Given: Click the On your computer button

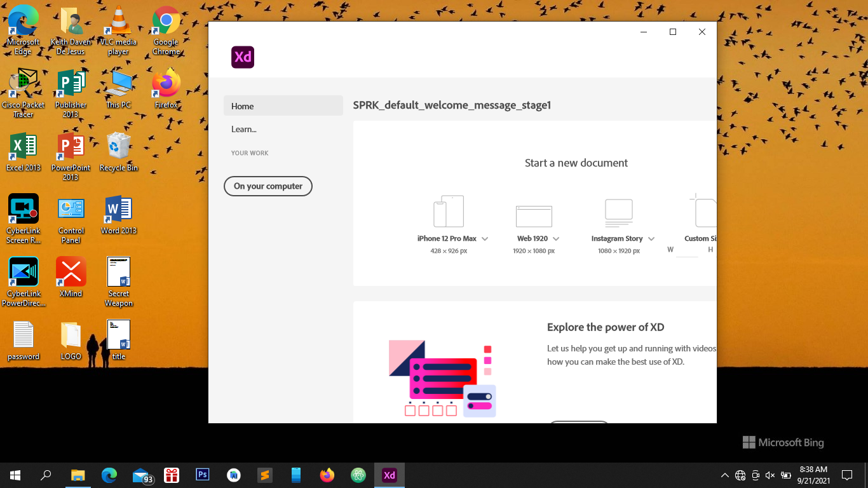Looking at the screenshot, I should tap(268, 186).
